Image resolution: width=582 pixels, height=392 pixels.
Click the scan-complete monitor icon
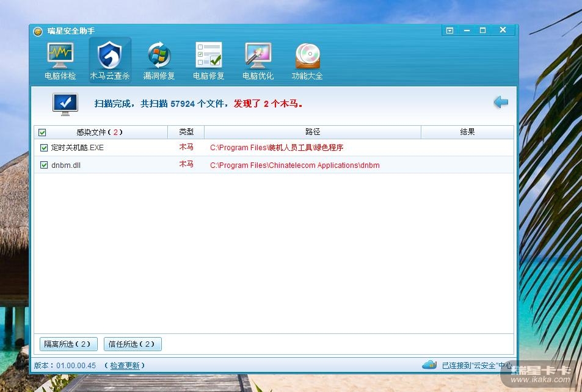[65, 104]
